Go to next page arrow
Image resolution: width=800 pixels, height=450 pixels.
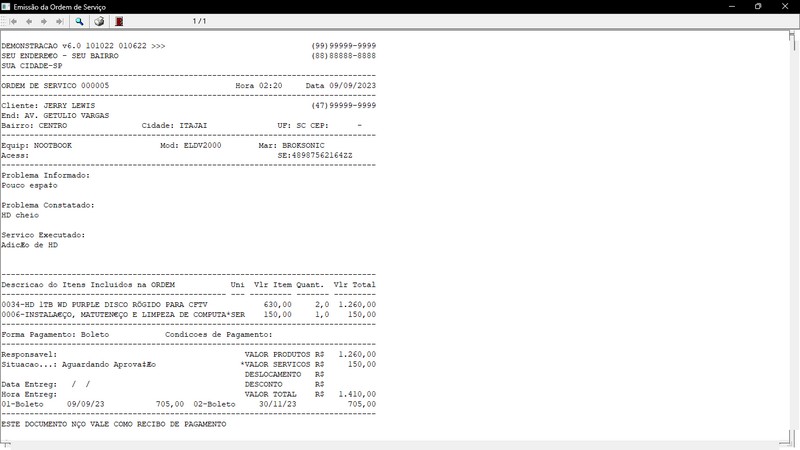(x=44, y=21)
